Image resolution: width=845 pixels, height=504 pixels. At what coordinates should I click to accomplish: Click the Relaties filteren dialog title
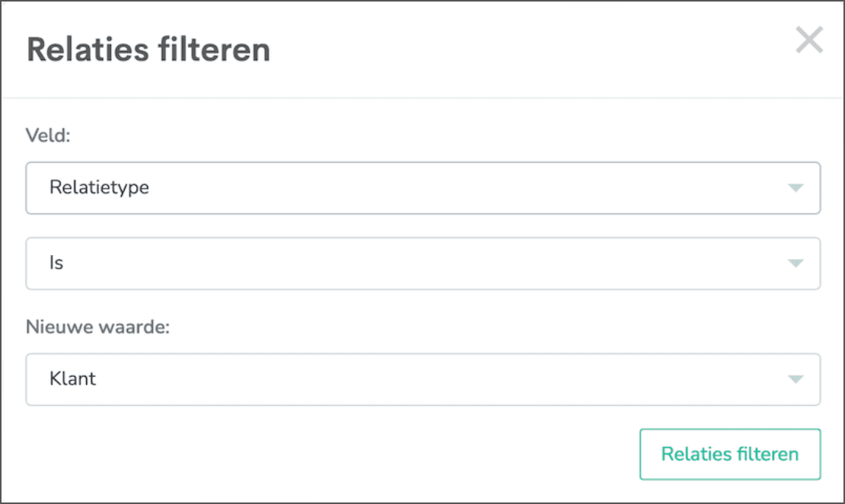point(148,49)
